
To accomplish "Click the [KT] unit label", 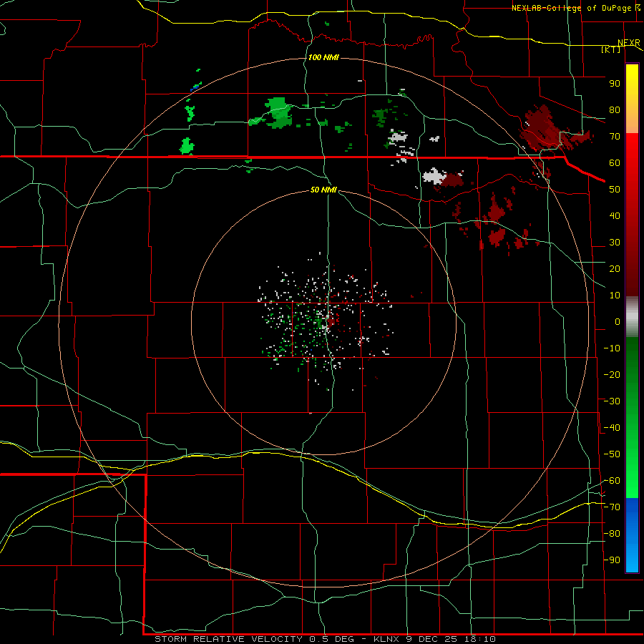I will point(611,50).
